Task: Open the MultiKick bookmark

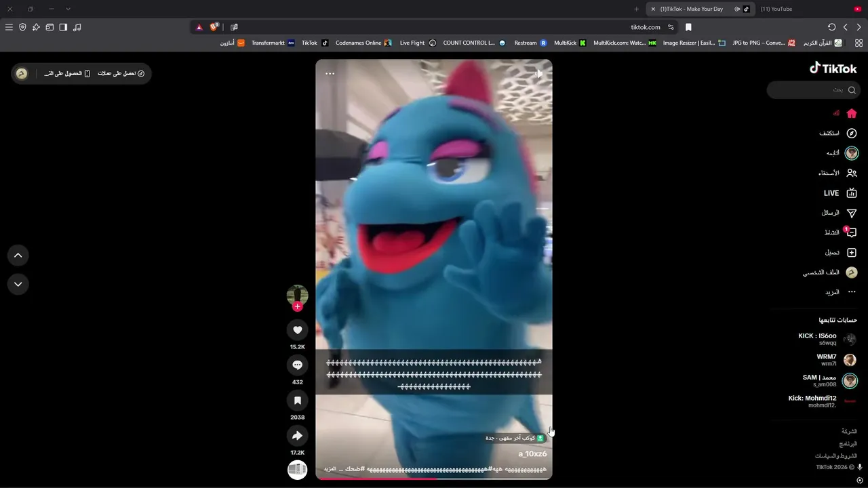Action: [x=570, y=43]
